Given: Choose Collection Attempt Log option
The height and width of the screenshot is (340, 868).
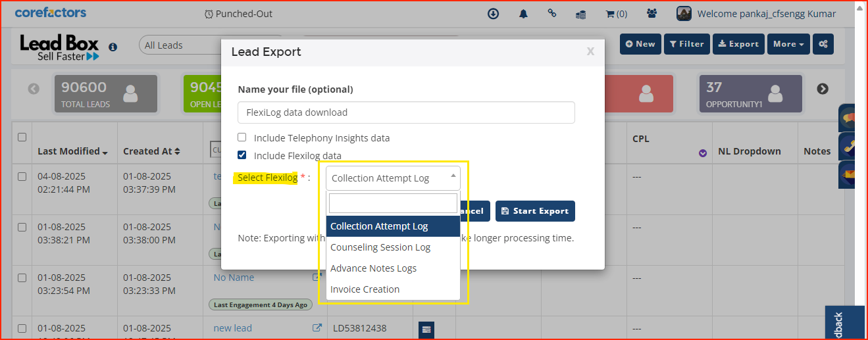Looking at the screenshot, I should click(393, 226).
